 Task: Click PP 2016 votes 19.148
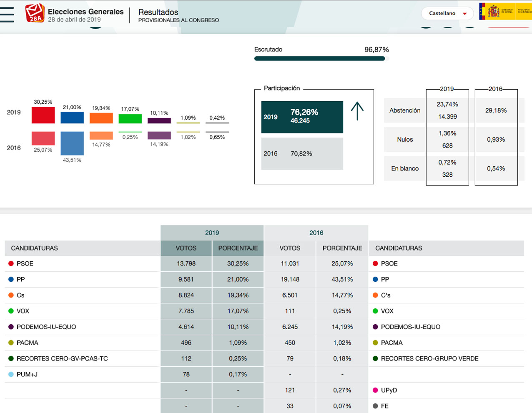click(290, 279)
